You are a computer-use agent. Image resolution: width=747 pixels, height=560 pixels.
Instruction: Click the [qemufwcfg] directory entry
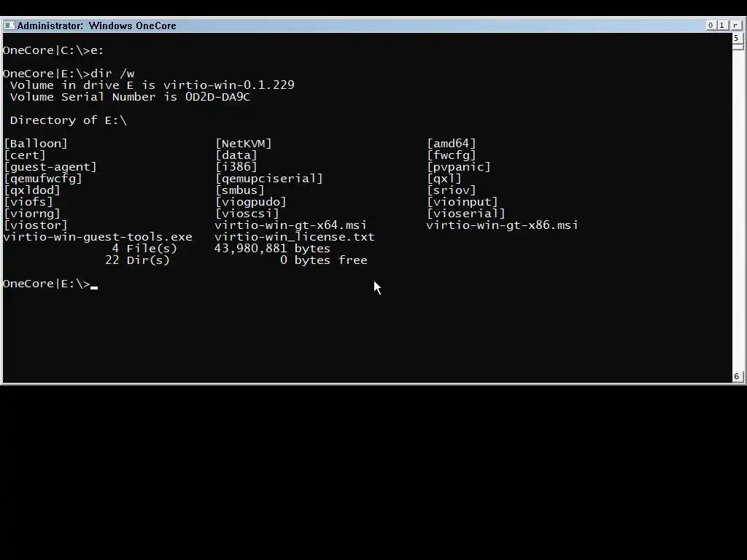(x=43, y=179)
